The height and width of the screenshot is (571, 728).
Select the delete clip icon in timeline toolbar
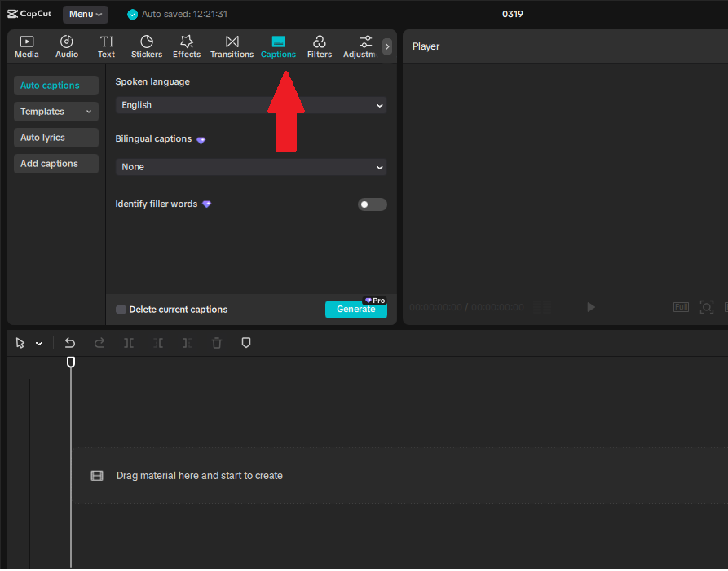[x=216, y=343]
